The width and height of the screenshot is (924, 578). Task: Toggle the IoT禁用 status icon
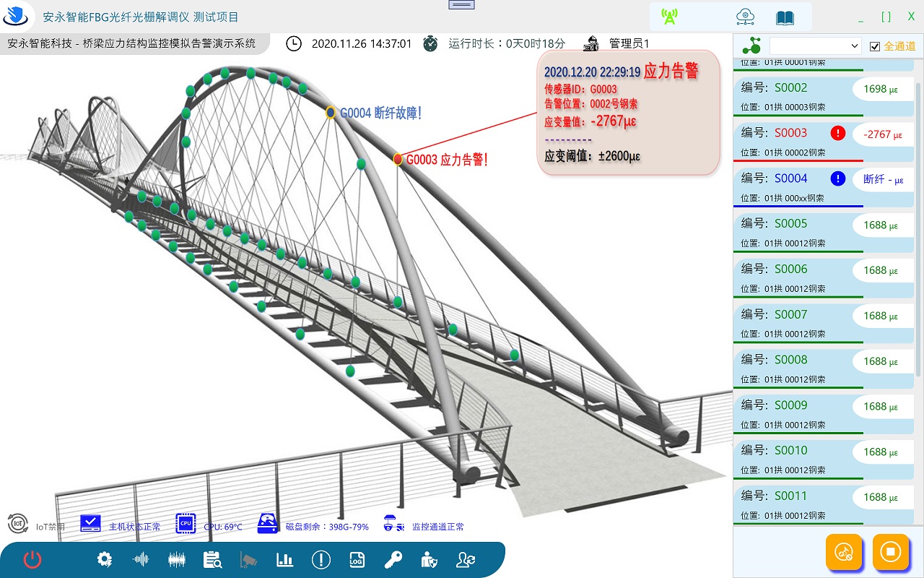(x=17, y=525)
